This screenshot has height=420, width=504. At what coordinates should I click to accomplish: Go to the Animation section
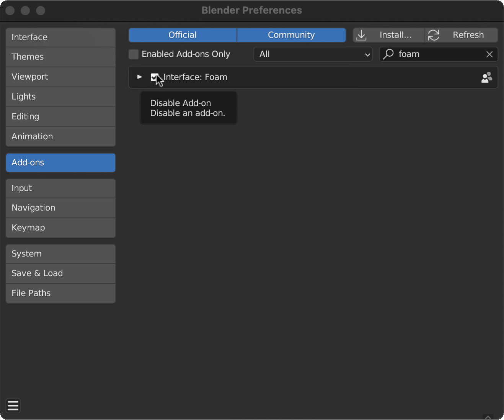[60, 137]
